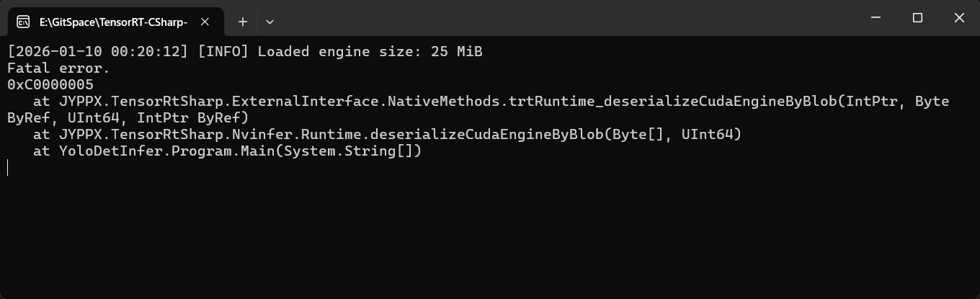
Task: Click the '25 MiB' engine size text
Action: [456, 52]
